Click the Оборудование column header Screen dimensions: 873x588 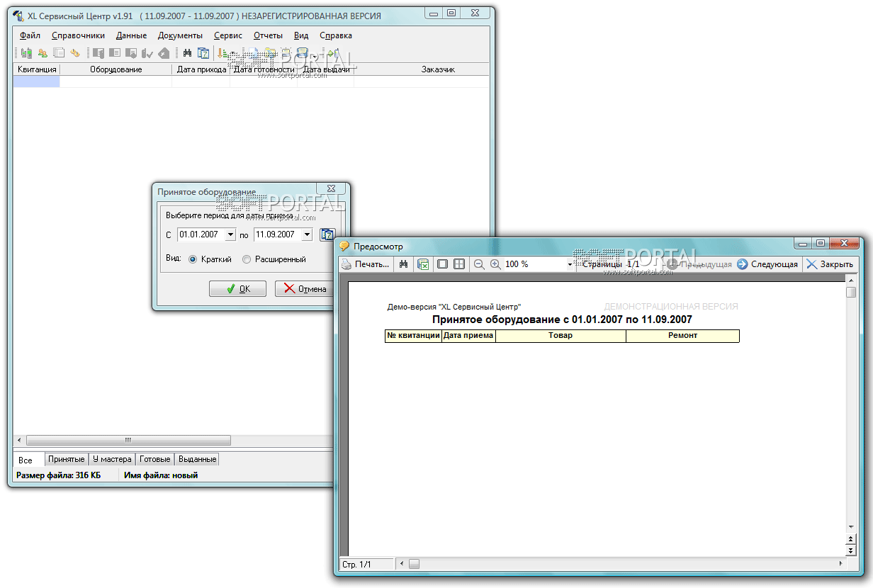coord(116,69)
